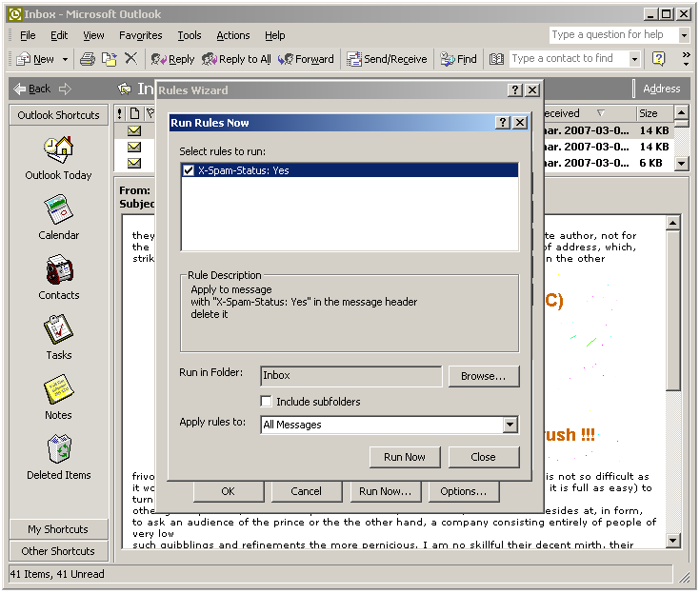This screenshot has width=700, height=594.
Task: Click OK in the Rules Wizard
Action: pos(229,491)
